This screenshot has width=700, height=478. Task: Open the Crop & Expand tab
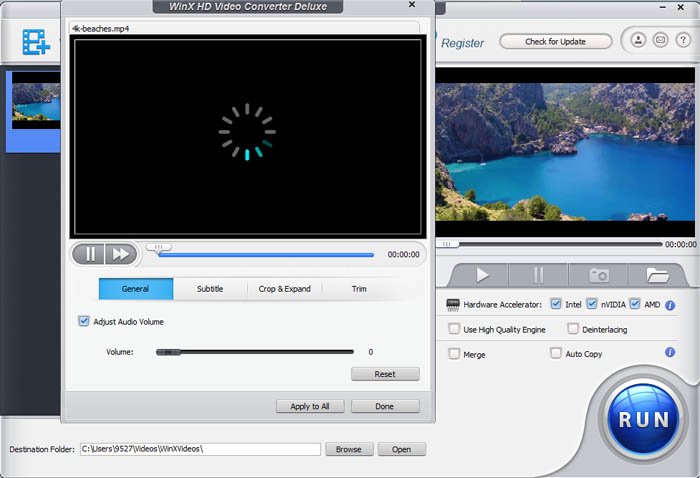[285, 289]
